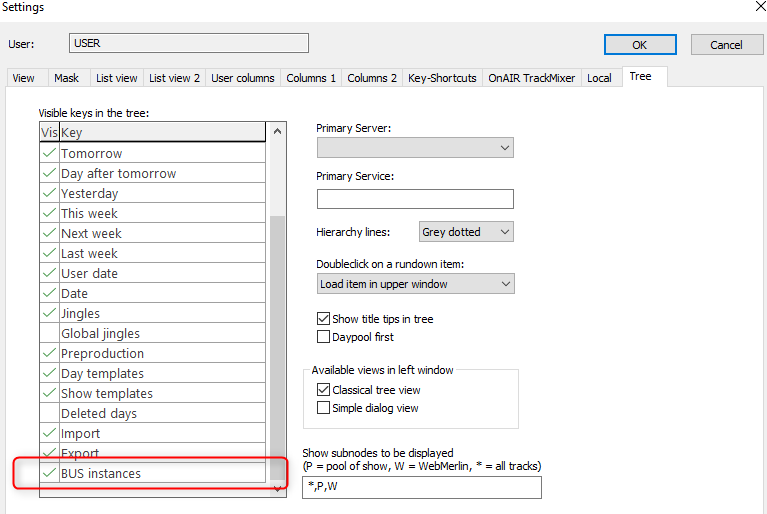Uncheck Show title tips in tree
The image size is (767, 514).
click(323, 319)
